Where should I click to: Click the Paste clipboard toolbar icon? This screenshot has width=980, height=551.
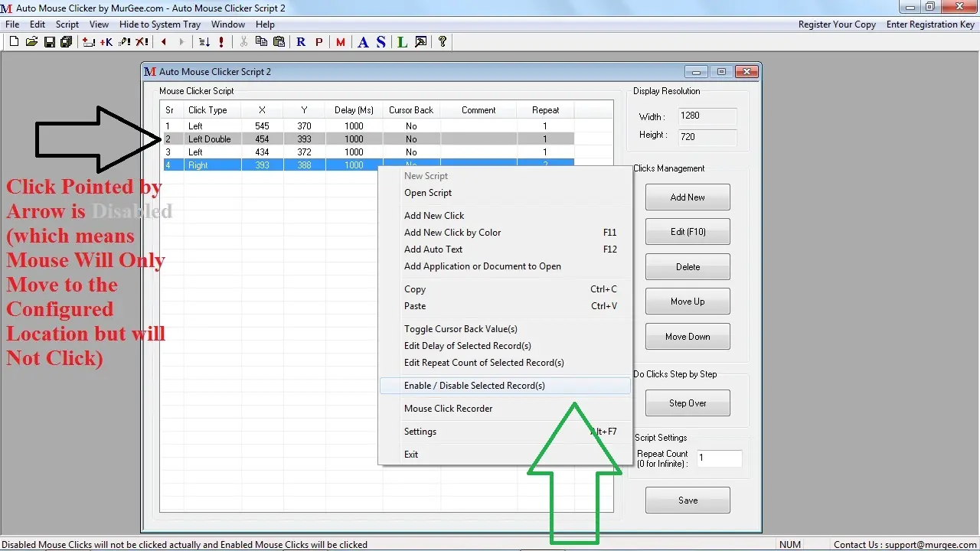click(279, 42)
